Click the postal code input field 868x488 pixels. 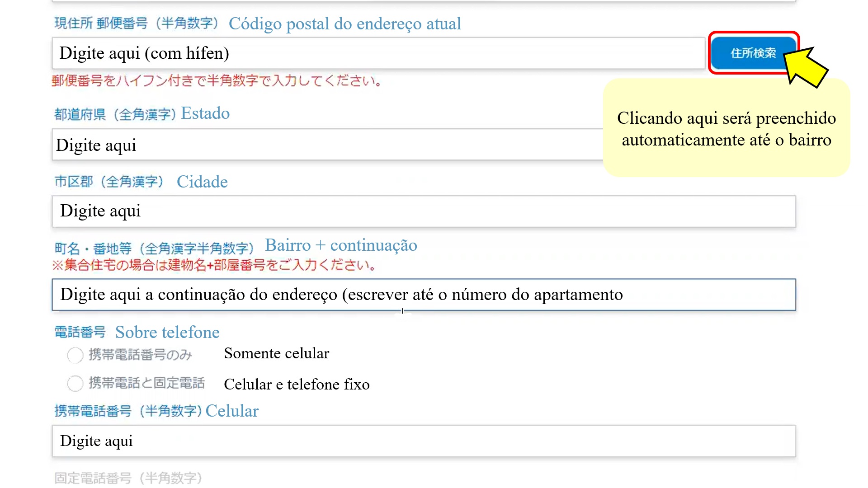pyautogui.click(x=378, y=53)
